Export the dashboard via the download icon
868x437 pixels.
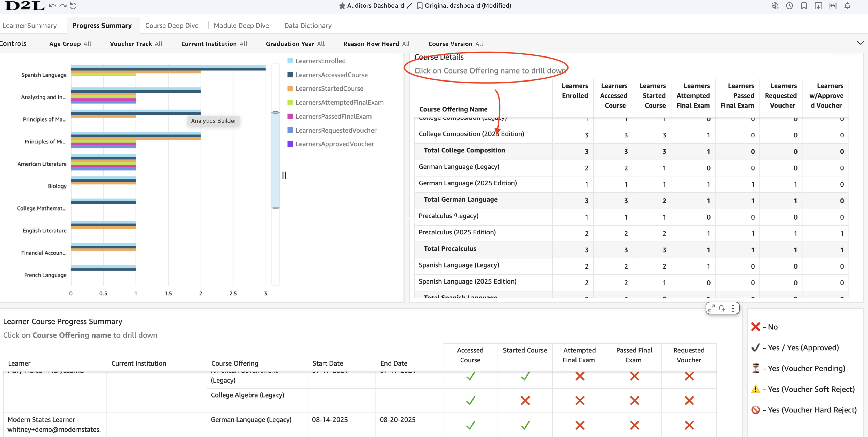[x=819, y=6]
